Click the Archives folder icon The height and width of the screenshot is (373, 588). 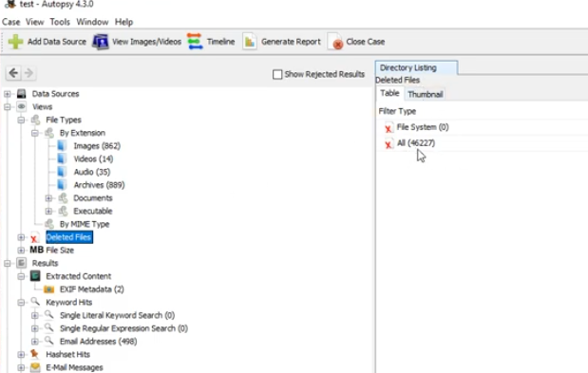[63, 185]
